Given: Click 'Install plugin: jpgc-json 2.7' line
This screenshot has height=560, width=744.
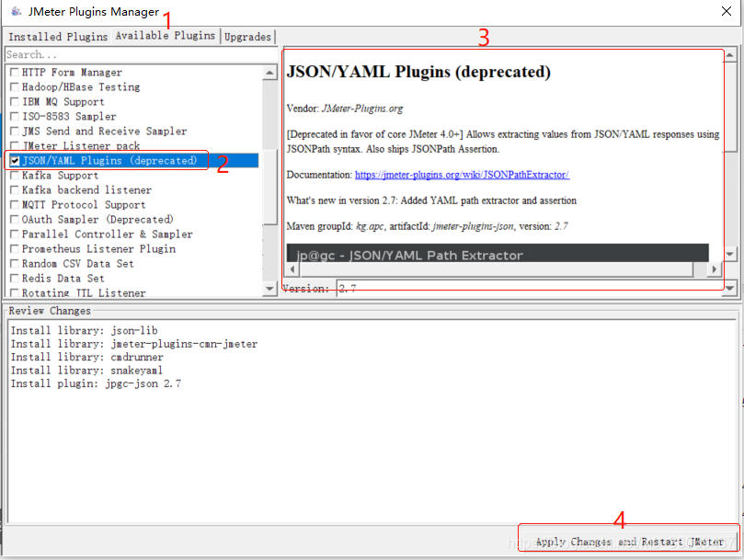Looking at the screenshot, I should [x=96, y=383].
